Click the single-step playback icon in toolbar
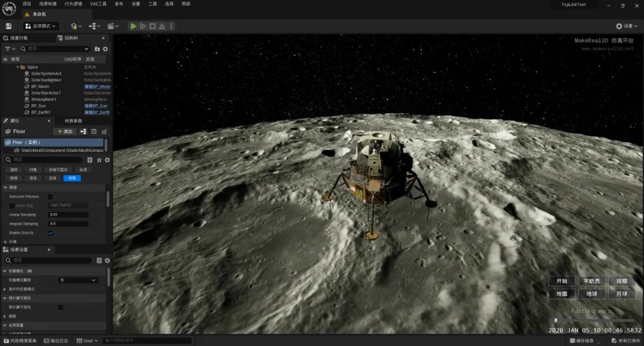Screen dimensions: 644x346 click(x=144, y=26)
